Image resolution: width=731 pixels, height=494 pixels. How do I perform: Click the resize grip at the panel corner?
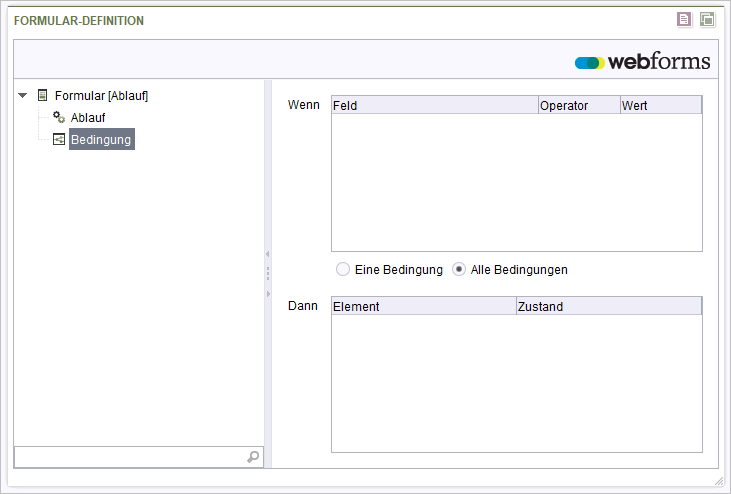[x=719, y=481]
